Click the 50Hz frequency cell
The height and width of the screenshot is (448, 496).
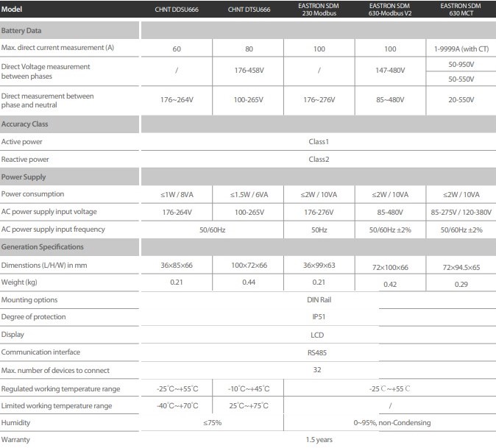pos(319,230)
